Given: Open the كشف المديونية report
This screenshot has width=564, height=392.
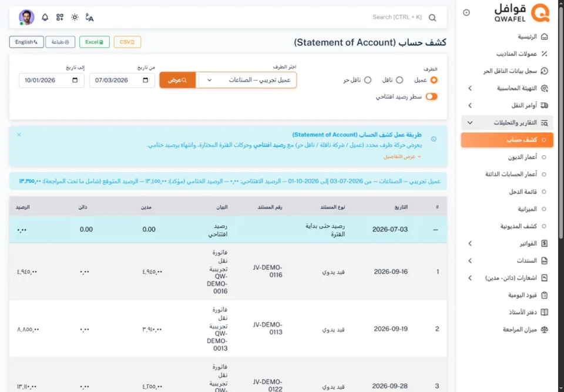Looking at the screenshot, I should [518, 226].
